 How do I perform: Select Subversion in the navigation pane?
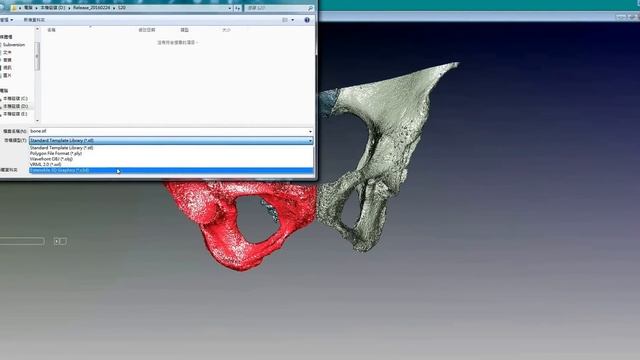tap(14, 45)
